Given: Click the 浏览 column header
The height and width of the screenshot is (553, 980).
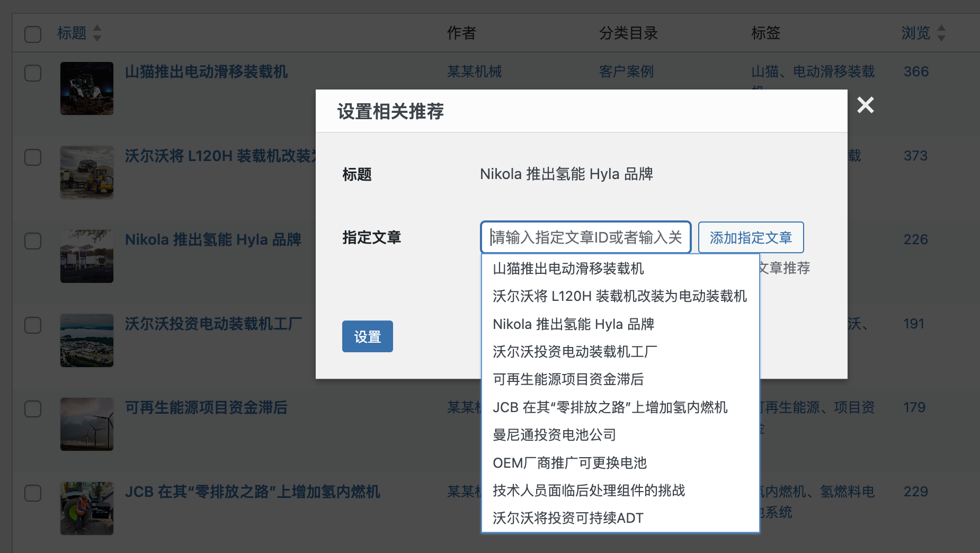Looking at the screenshot, I should 916,33.
